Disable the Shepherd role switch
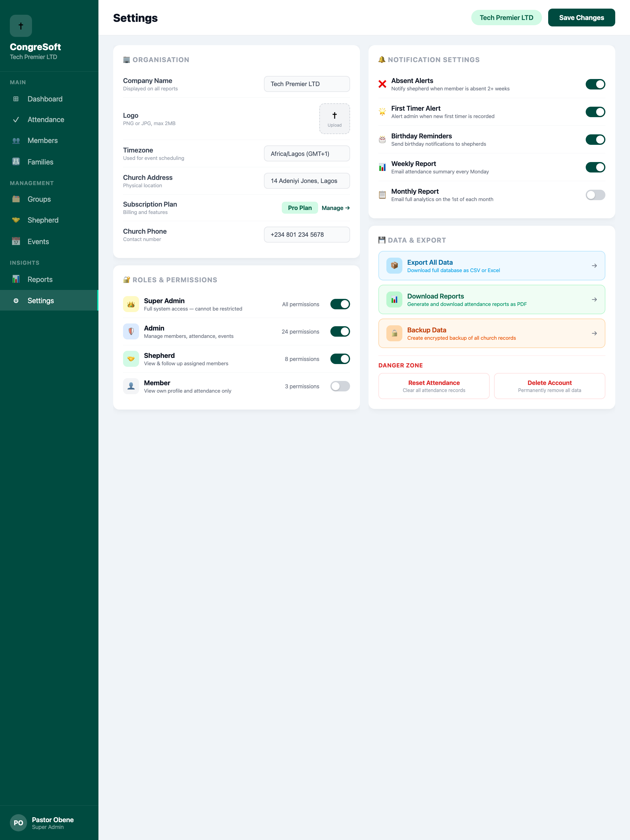The height and width of the screenshot is (840, 630). (x=340, y=359)
